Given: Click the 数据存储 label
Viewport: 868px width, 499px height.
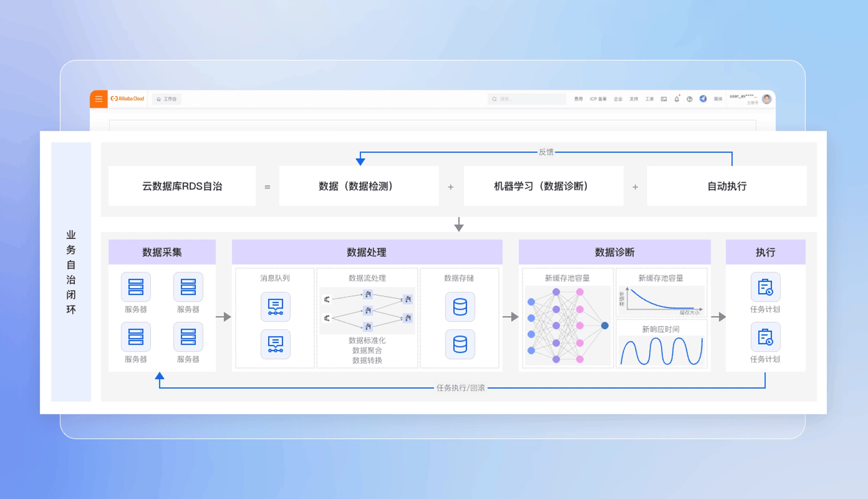Looking at the screenshot, I should pyautogui.click(x=459, y=278).
